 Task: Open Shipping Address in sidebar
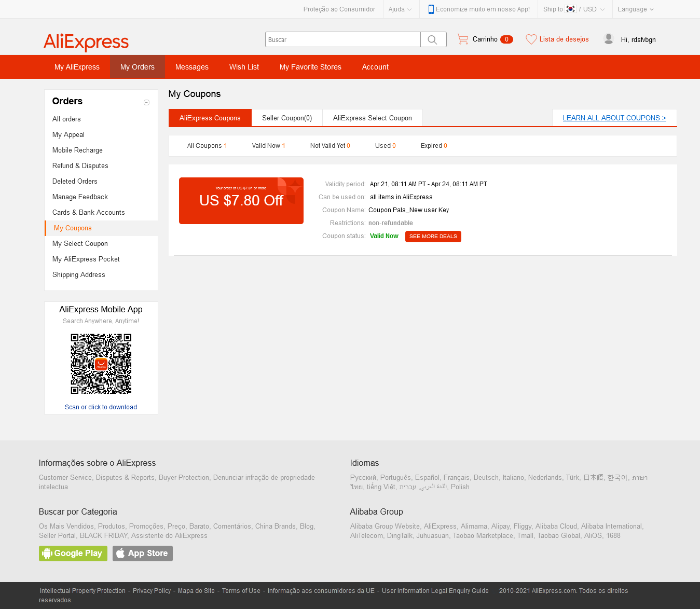(x=79, y=274)
